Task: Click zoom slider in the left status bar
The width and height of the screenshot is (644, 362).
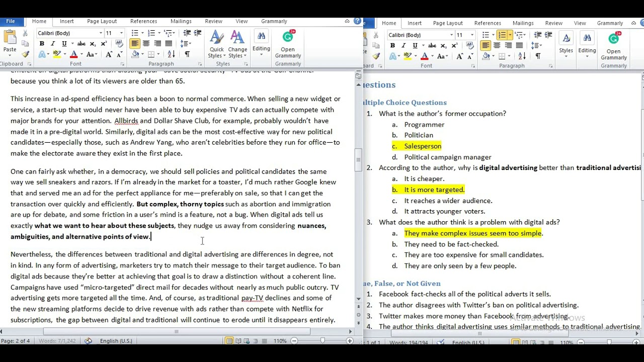Action: coord(323,341)
